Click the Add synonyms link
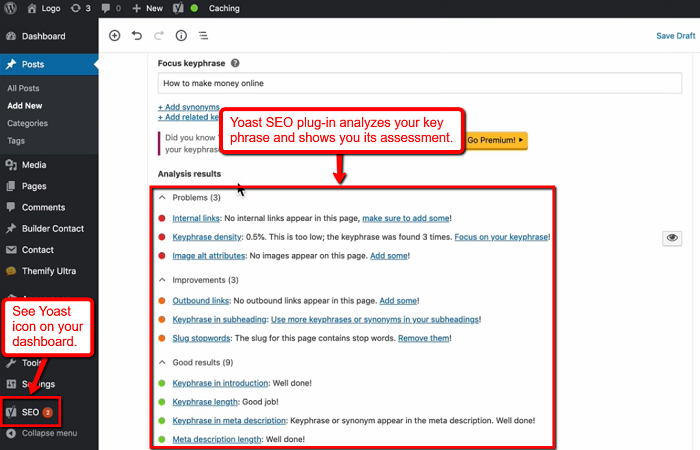700x450 pixels. point(188,107)
